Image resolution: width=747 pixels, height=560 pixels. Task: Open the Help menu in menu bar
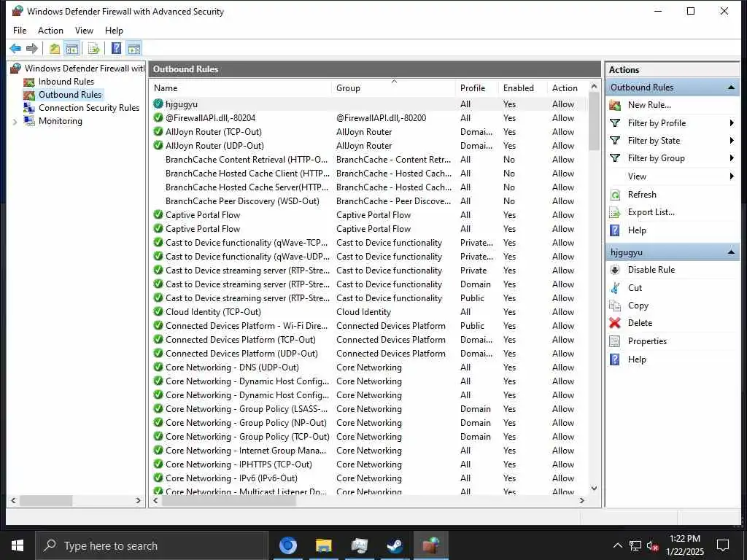(114, 31)
